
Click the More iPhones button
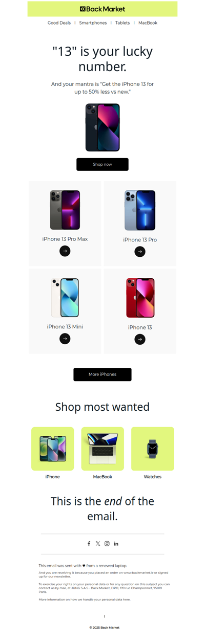click(102, 374)
